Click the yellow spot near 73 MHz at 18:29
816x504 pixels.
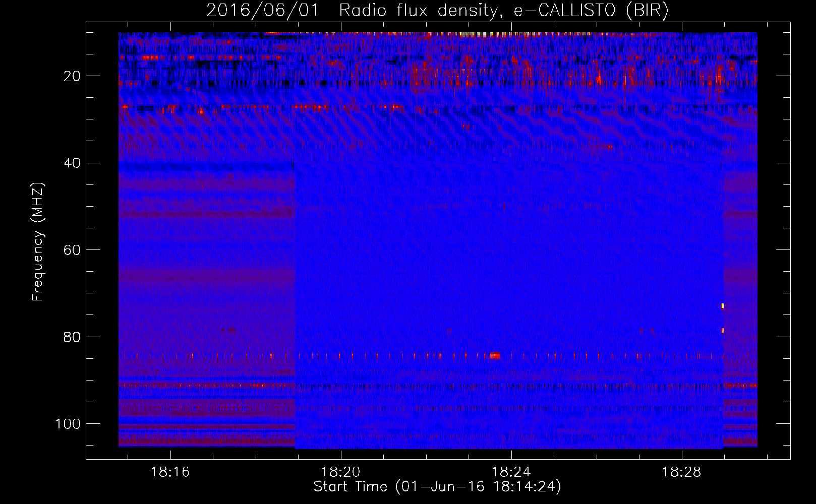click(x=723, y=305)
